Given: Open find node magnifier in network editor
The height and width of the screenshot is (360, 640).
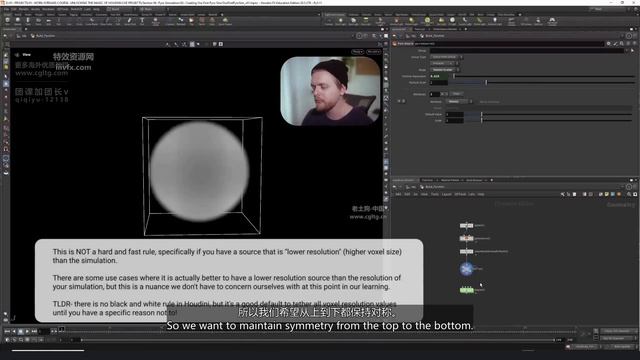Looking at the screenshot, I should tap(629, 194).
